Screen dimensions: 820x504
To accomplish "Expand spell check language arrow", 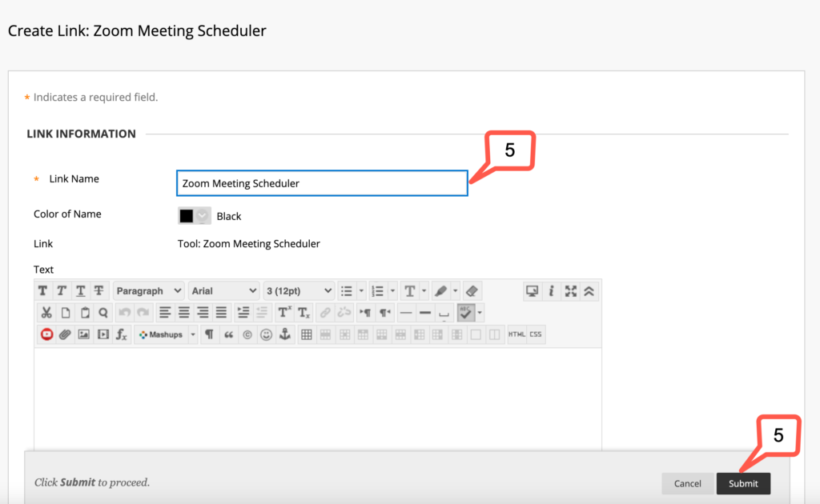I will click(x=480, y=313).
